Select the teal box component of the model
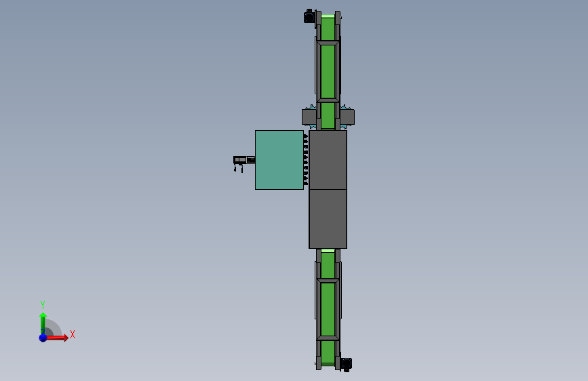The image size is (588, 381). pyautogui.click(x=279, y=160)
